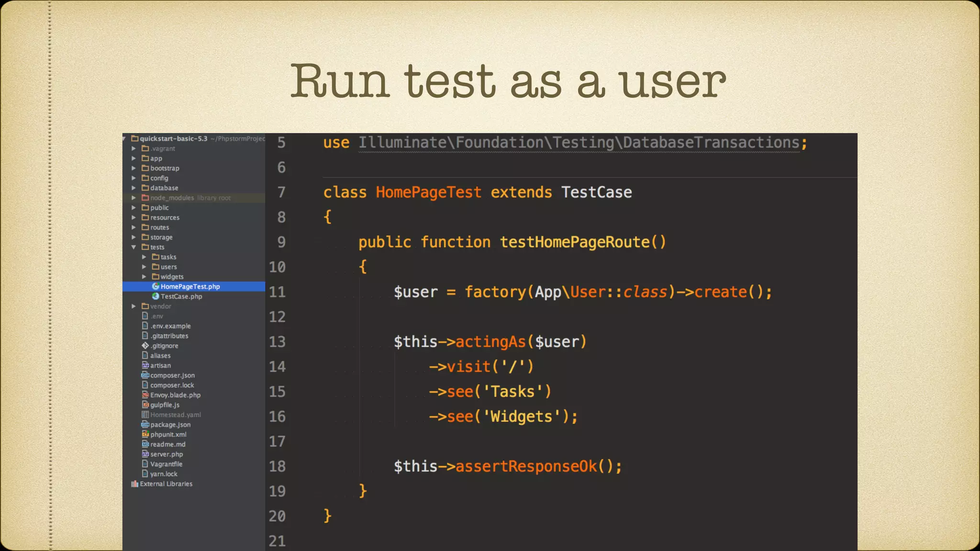Expand the database folder arrow
The width and height of the screenshot is (980, 551).
134,188
